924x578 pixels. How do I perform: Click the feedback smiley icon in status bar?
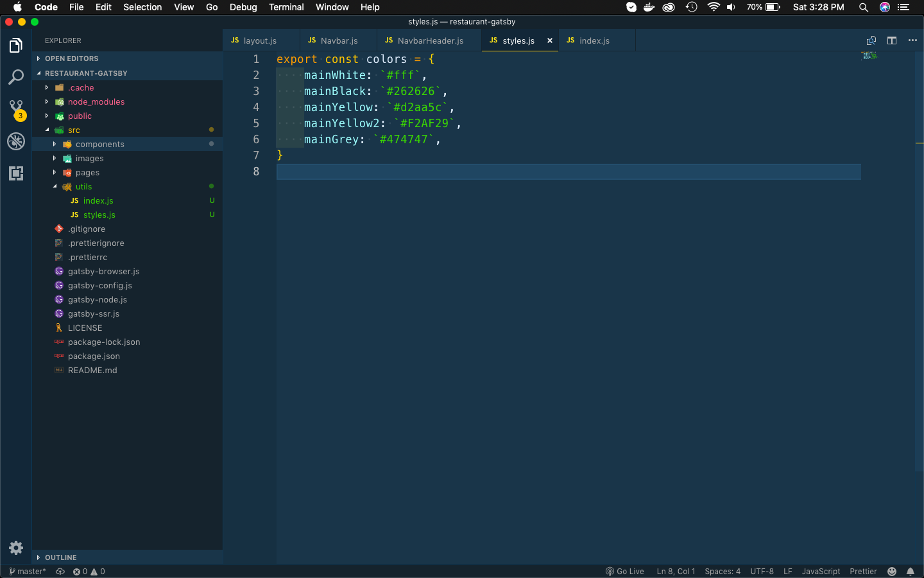click(892, 572)
